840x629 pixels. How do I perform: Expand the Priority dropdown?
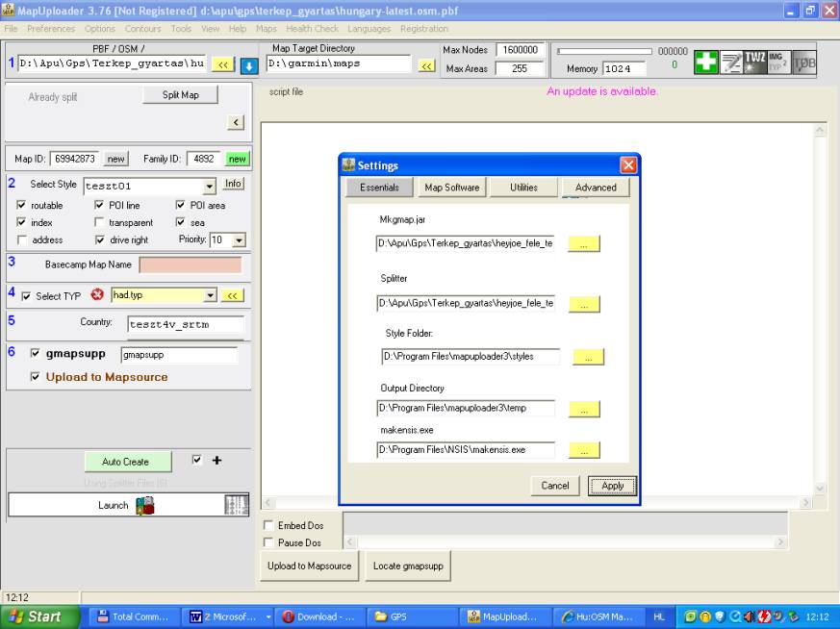tap(240, 240)
